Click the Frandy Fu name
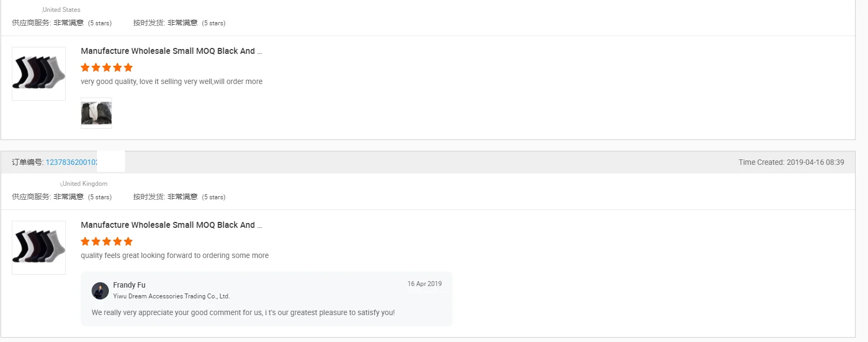Viewport: 868px width, 342px height. point(129,285)
